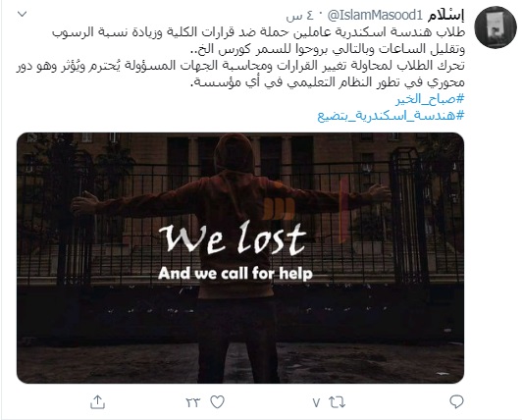Like the tweet with the heart icon
This screenshot has height=420, width=522.
pos(218,402)
